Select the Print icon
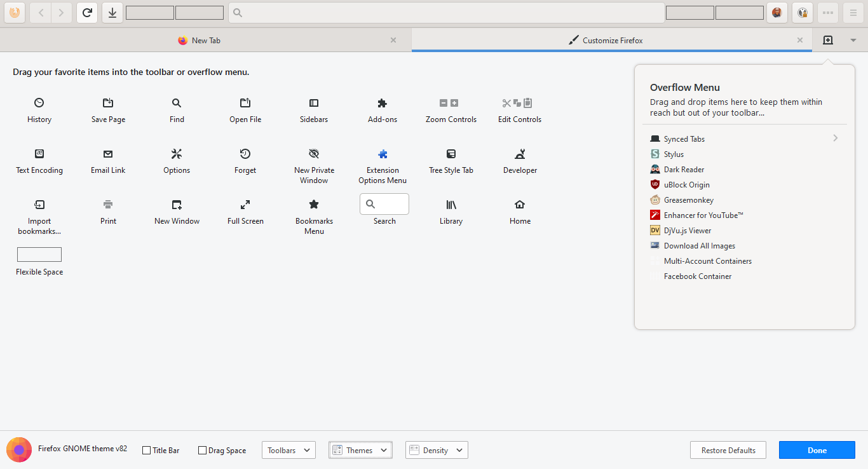This screenshot has width=868, height=469. [108, 205]
